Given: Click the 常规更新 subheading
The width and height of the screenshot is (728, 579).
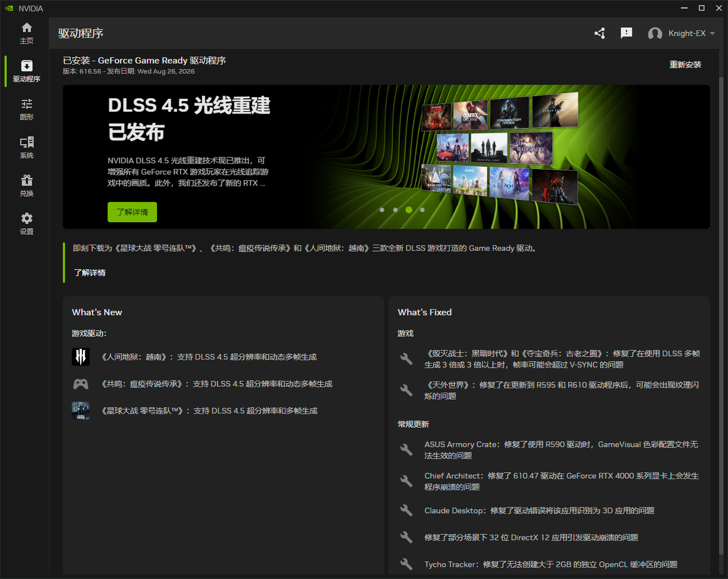Looking at the screenshot, I should pyautogui.click(x=413, y=424).
